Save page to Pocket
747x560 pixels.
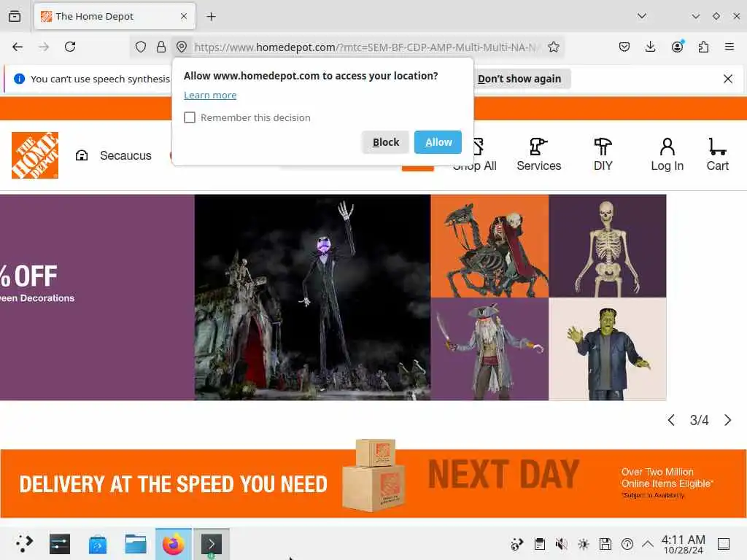[624, 47]
